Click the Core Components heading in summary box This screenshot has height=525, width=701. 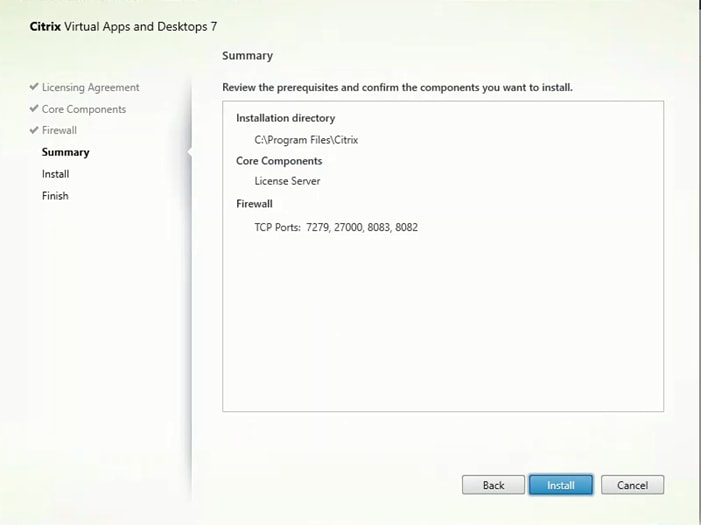pyautogui.click(x=279, y=161)
